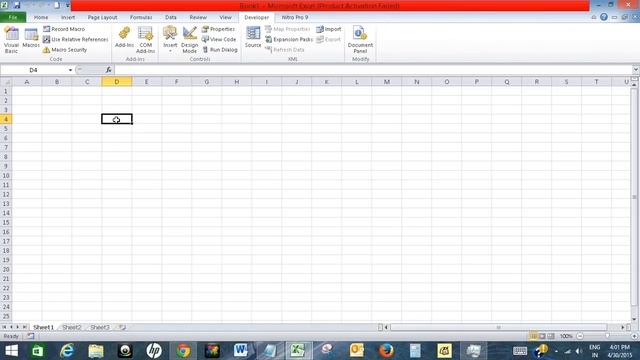This screenshot has height=360, width=640.
Task: Open the Nitro Pro 9 tab
Action: point(295,17)
